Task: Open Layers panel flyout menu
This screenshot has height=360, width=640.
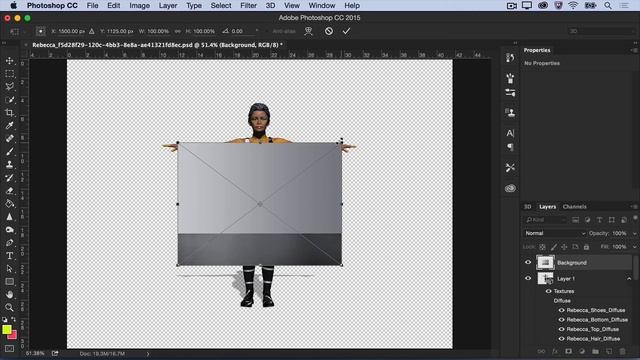Action: point(634,207)
